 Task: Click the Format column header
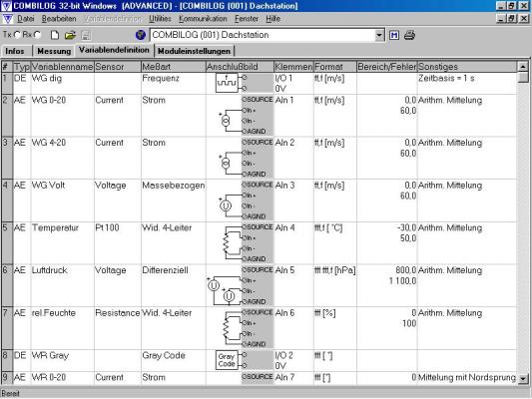tap(335, 67)
